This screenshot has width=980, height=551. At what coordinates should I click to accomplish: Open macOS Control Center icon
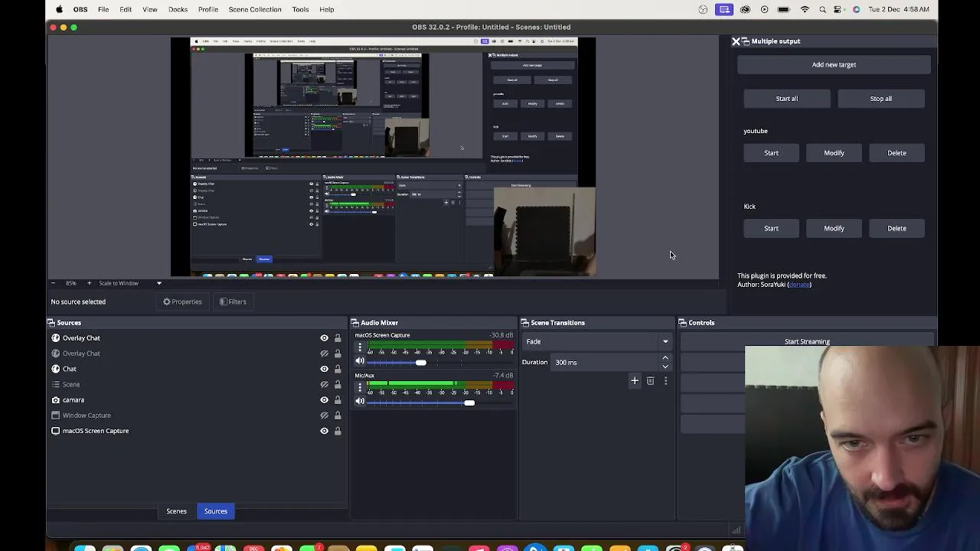point(839,9)
